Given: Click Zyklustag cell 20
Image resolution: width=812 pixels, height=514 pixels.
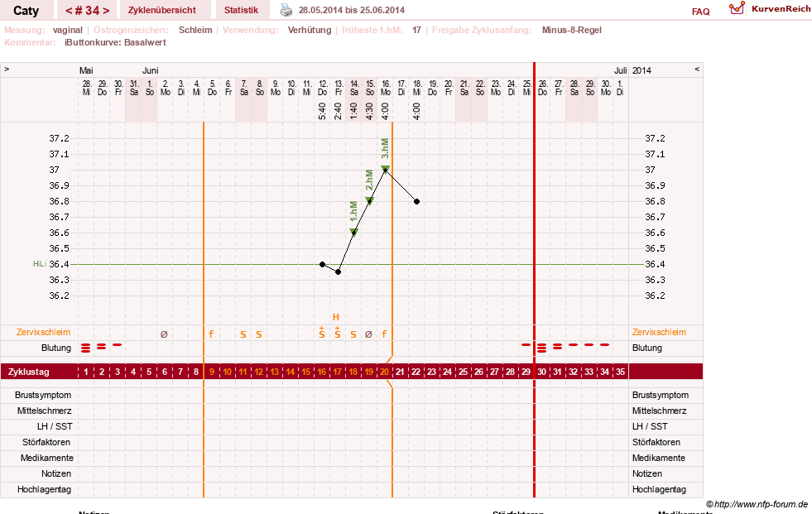Looking at the screenshot, I should [x=384, y=372].
